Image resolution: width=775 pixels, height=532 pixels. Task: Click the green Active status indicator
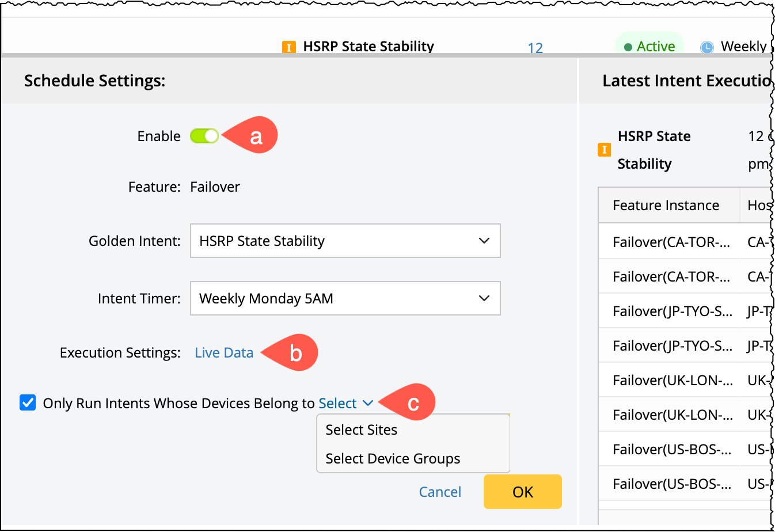coord(649,47)
